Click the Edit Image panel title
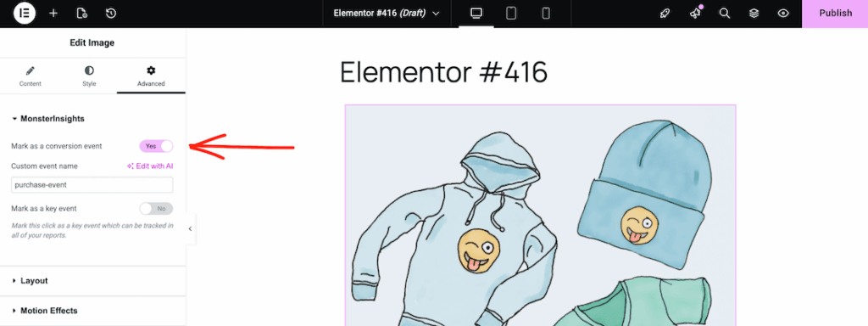Screen dimensions: 868x326 coord(92,42)
